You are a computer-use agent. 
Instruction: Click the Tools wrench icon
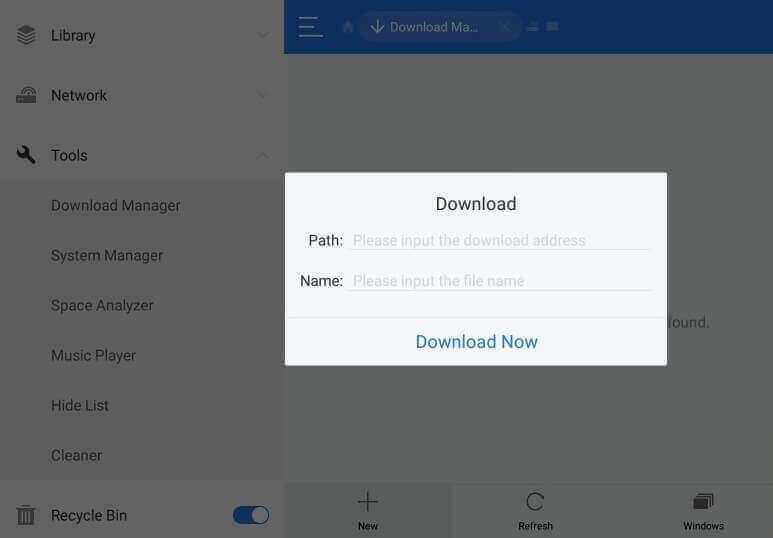[26, 155]
